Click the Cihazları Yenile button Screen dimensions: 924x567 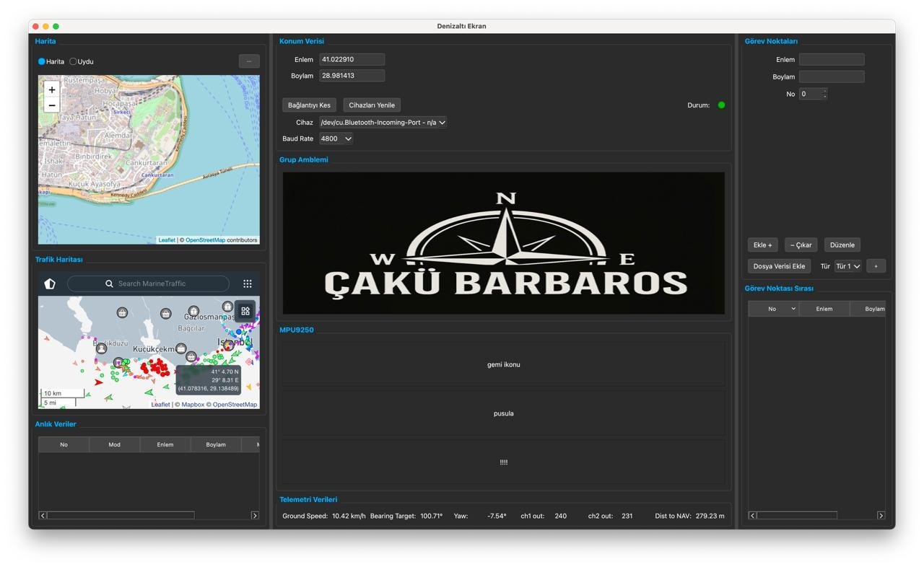point(372,105)
